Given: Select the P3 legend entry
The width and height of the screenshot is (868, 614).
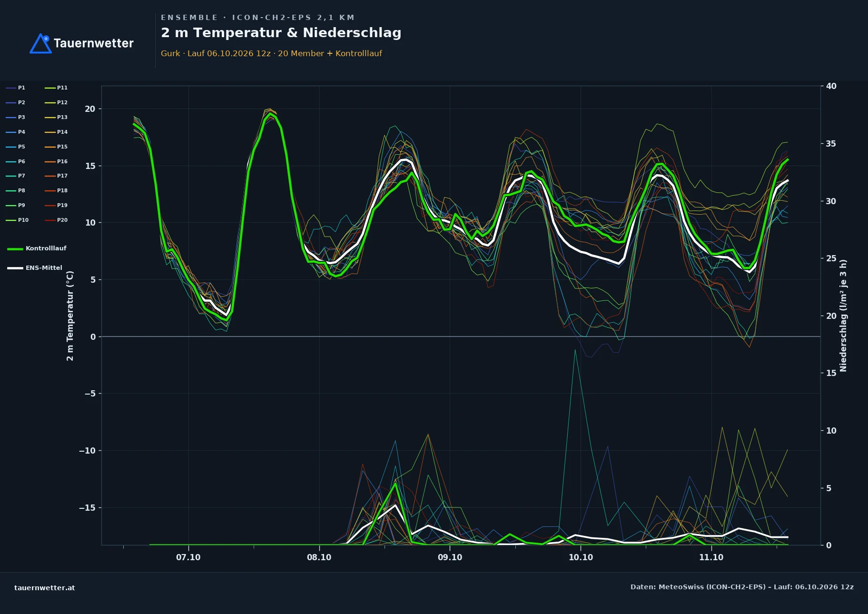Looking at the screenshot, I should click(x=15, y=117).
